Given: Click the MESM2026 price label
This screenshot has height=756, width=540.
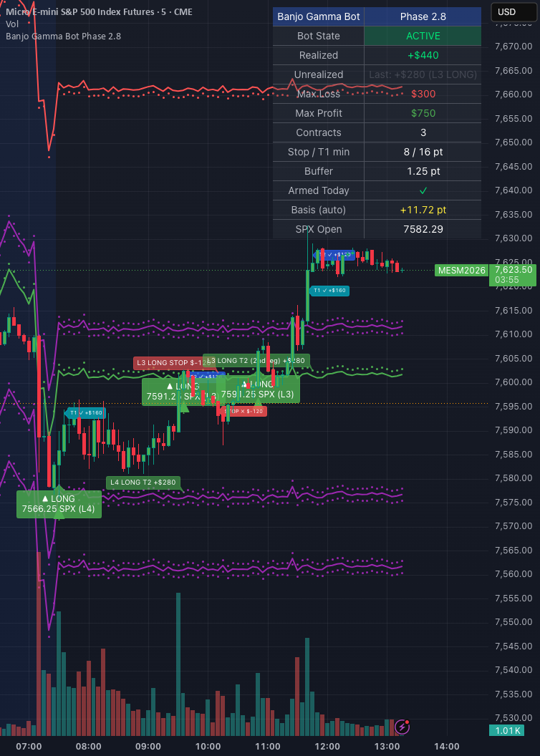Looking at the screenshot, I should click(x=461, y=270).
